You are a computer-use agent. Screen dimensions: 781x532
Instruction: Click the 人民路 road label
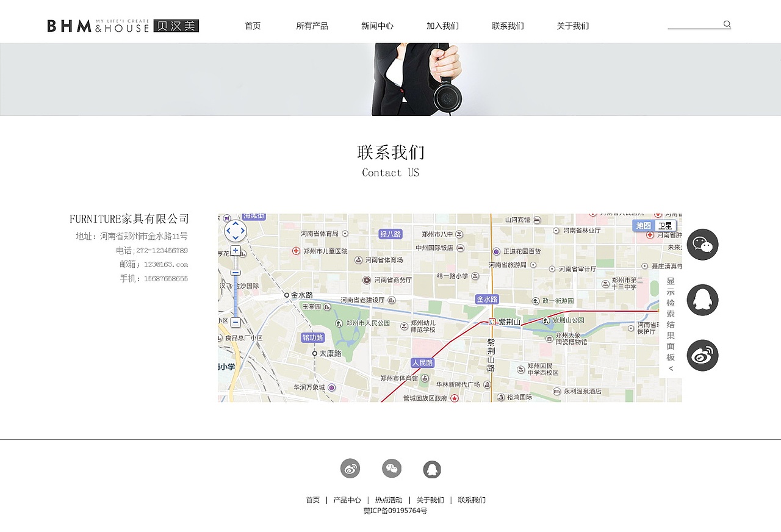click(x=422, y=363)
